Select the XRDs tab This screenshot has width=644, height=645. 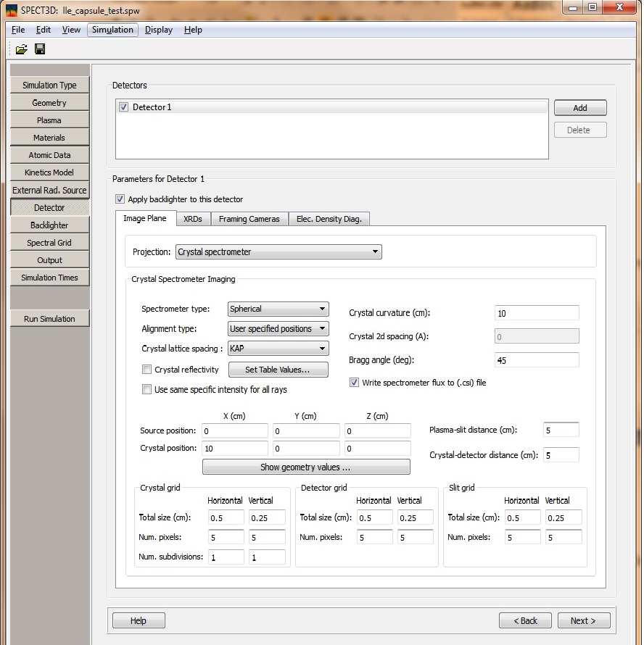pyautogui.click(x=192, y=219)
